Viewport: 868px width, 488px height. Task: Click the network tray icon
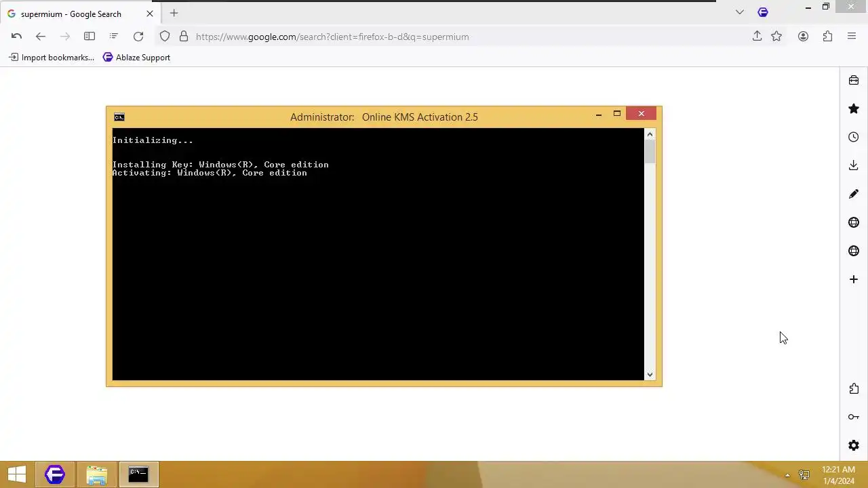tap(804, 474)
